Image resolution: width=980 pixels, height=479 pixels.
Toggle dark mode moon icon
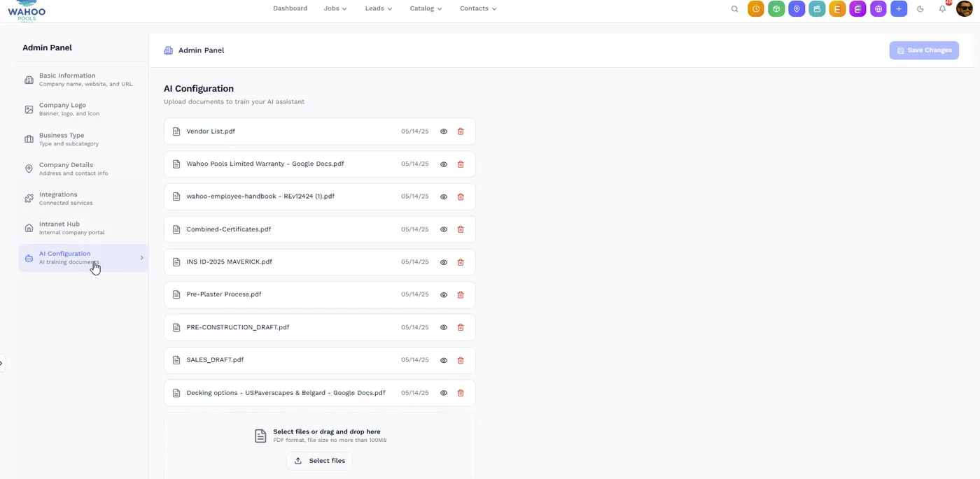click(x=920, y=9)
